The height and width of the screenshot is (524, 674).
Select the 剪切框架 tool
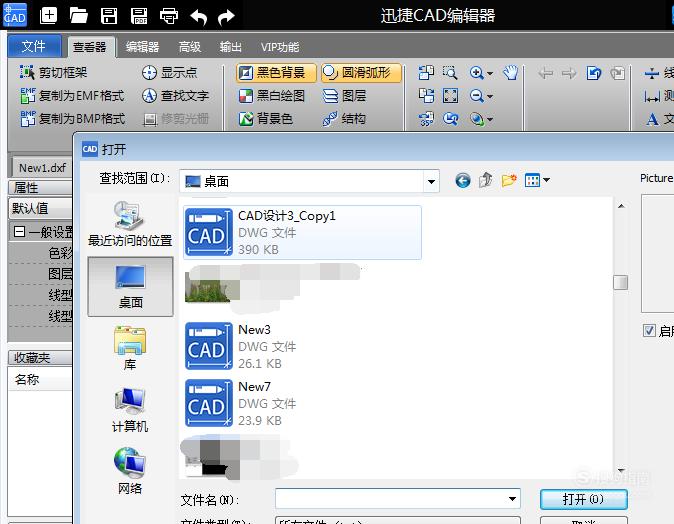53,73
